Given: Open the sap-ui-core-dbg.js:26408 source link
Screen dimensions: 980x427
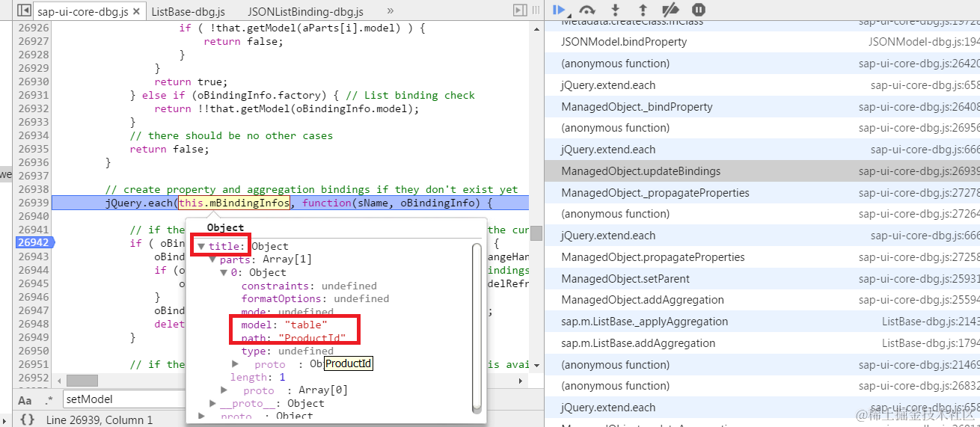Looking at the screenshot, I should point(919,107).
